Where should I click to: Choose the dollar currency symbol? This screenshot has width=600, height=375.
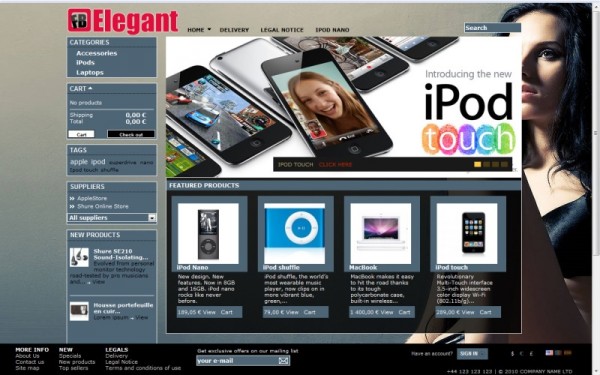(x=512, y=354)
